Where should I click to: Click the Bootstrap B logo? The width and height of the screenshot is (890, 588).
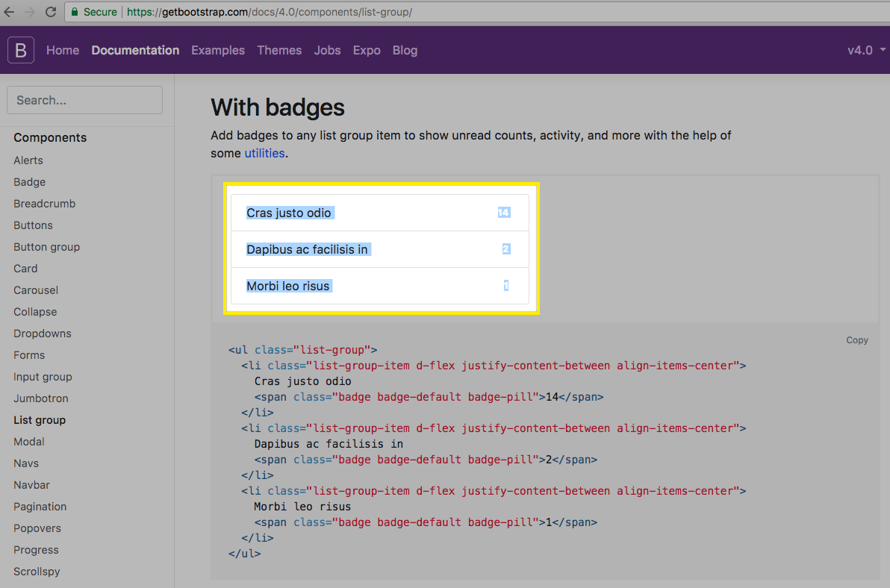[20, 50]
